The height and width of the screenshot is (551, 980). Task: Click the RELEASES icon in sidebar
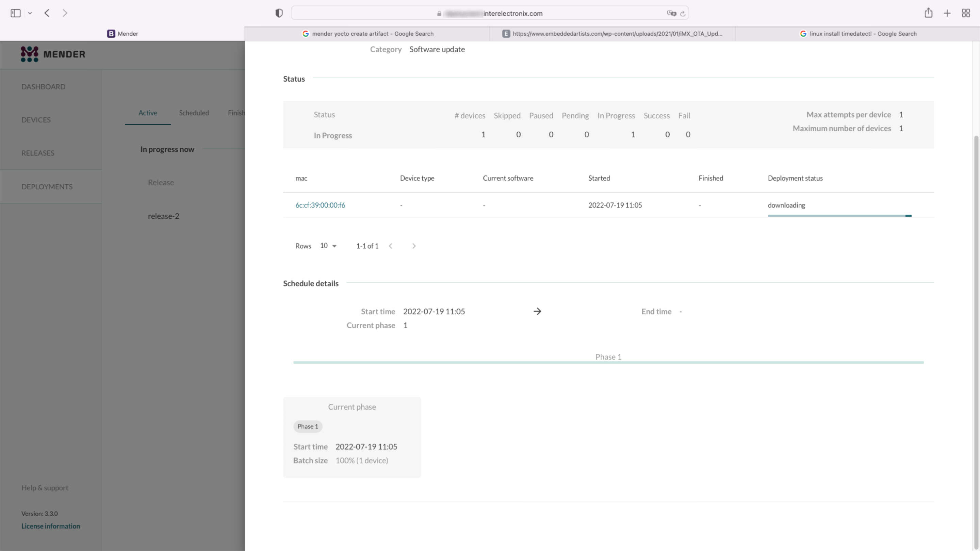(x=37, y=153)
